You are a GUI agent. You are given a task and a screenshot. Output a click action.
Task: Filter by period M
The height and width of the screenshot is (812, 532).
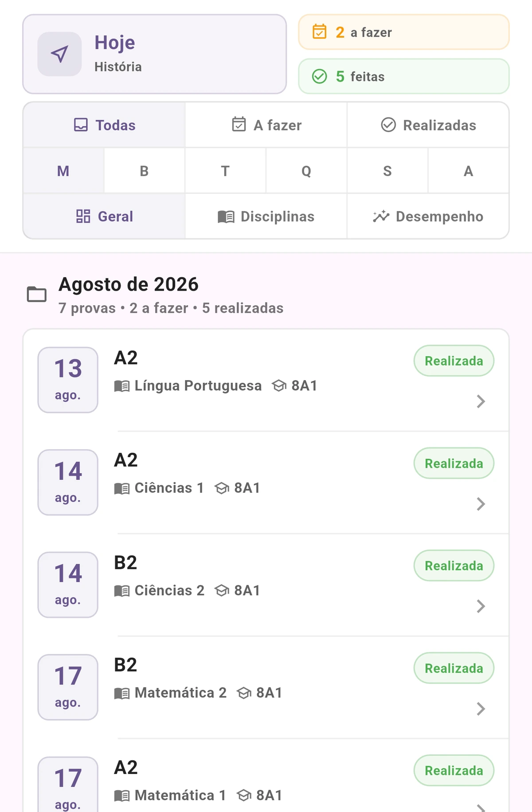pos(63,171)
